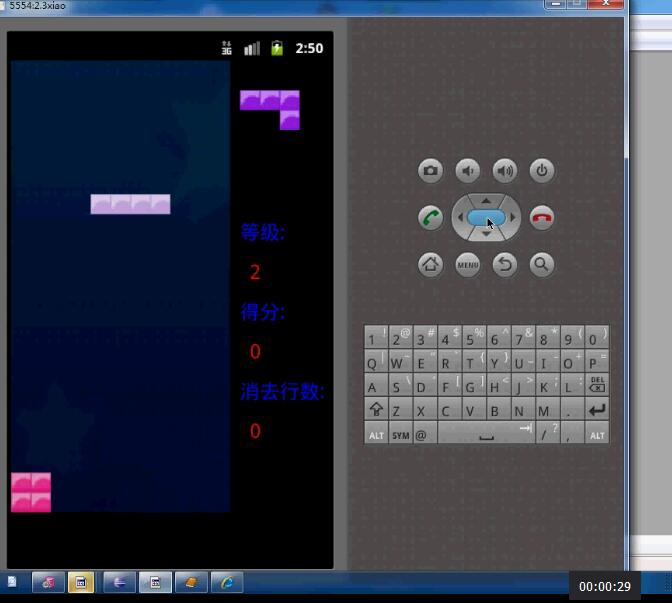This screenshot has width=672, height=603.
Task: Click the Z key
Action: tap(401, 409)
